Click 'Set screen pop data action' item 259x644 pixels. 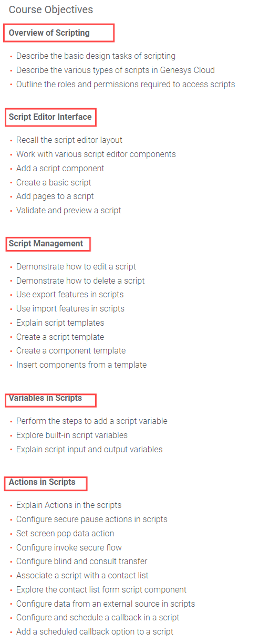pos(65,533)
